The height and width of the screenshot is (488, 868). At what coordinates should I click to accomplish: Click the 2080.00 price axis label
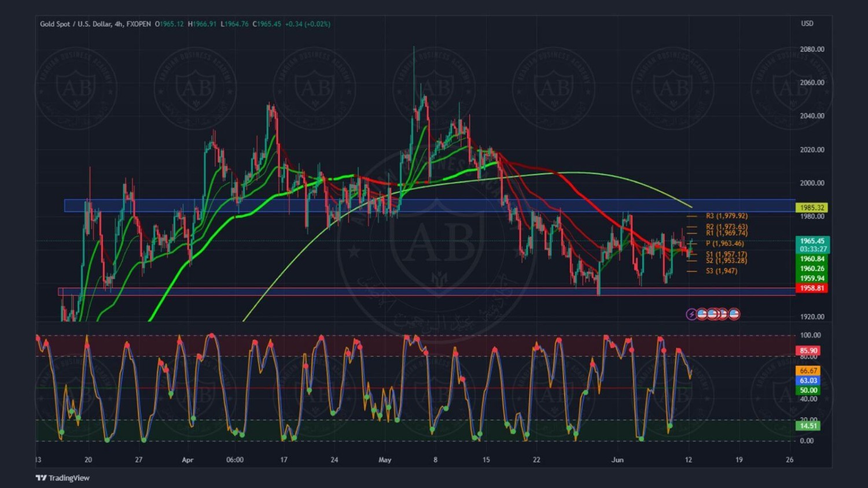pyautogui.click(x=812, y=49)
